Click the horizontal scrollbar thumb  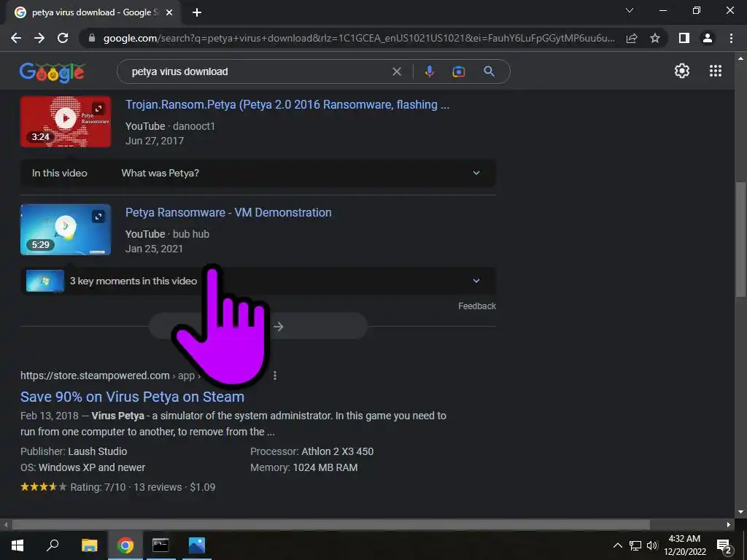(331, 524)
